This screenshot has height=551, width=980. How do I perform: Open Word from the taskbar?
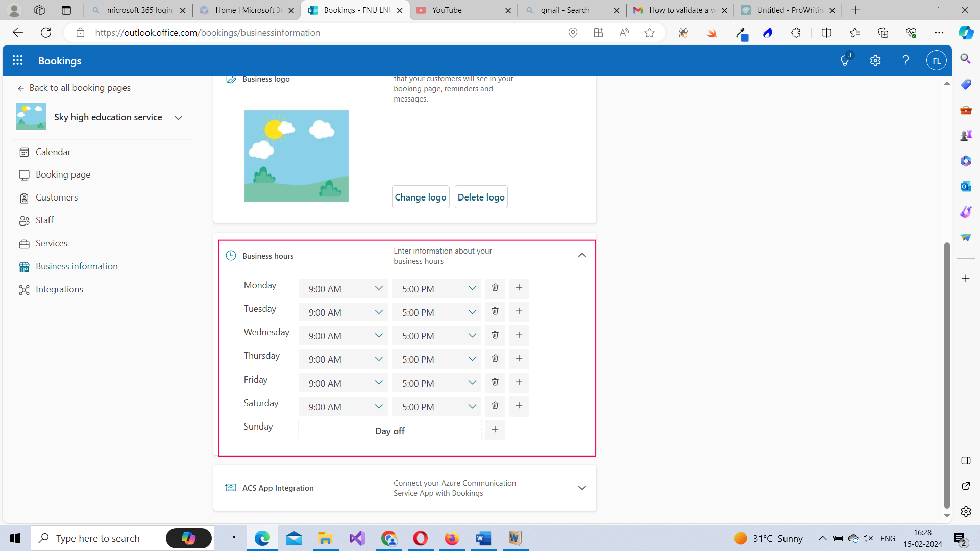(483, 538)
